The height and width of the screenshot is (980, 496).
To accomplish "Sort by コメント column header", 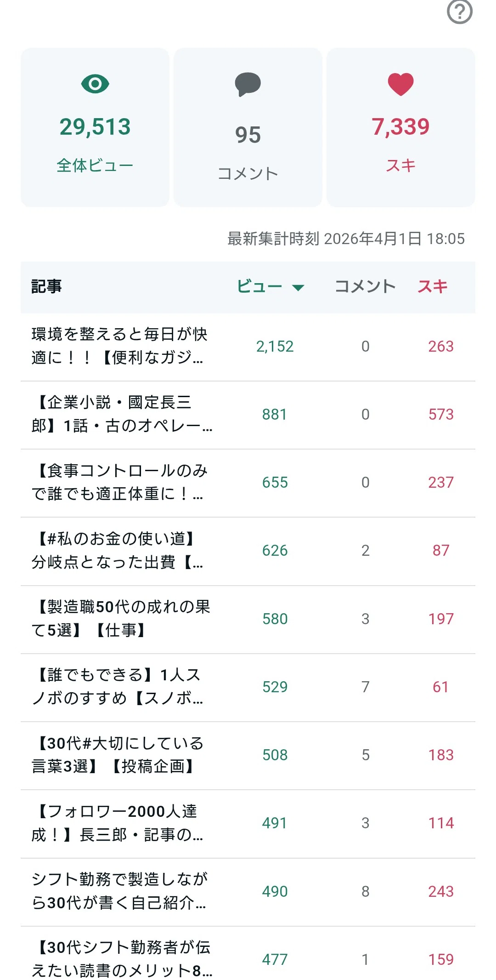I will (365, 286).
